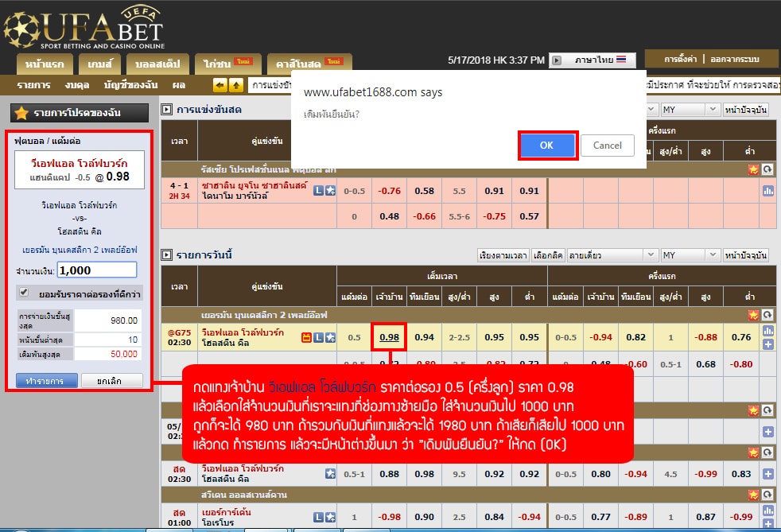The width and height of the screenshot is (781, 532).
Task: Add เยอร์การ์เด้น match to favorites
Action: (330, 517)
